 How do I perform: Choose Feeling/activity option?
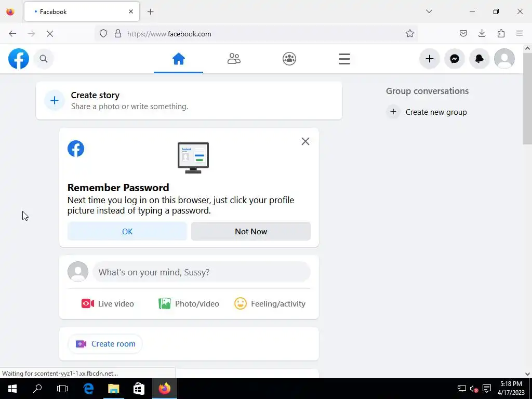pos(270,303)
